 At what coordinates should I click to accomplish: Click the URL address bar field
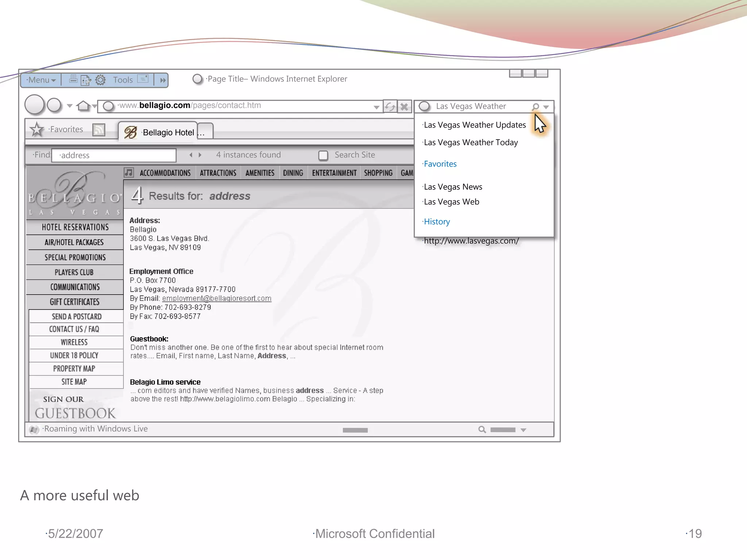tap(241, 106)
